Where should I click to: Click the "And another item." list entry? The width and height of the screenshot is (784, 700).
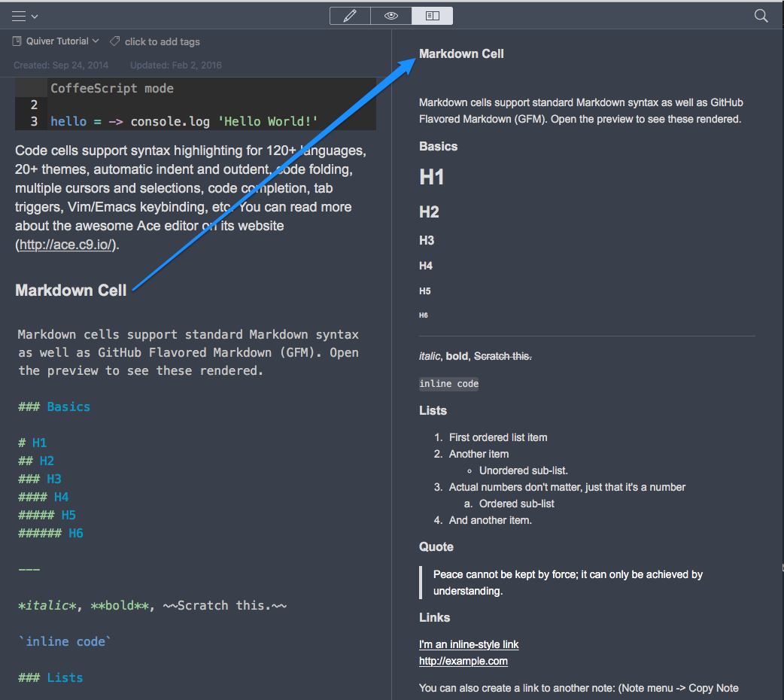[490, 520]
